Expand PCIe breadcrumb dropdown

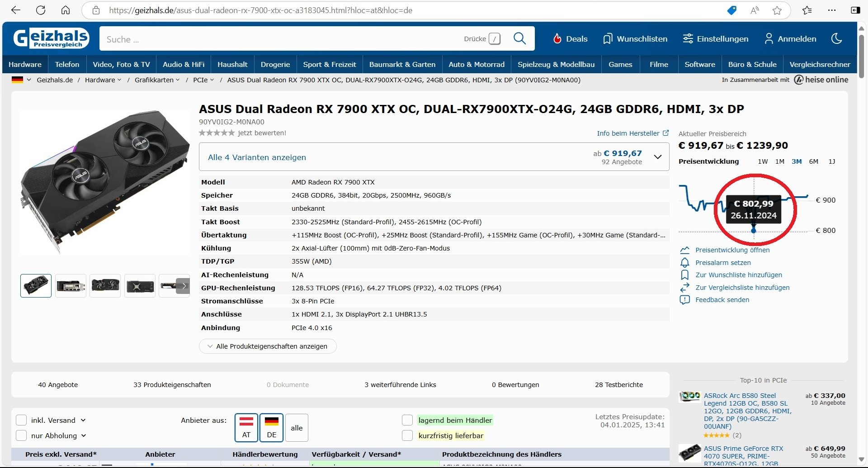pyautogui.click(x=212, y=80)
